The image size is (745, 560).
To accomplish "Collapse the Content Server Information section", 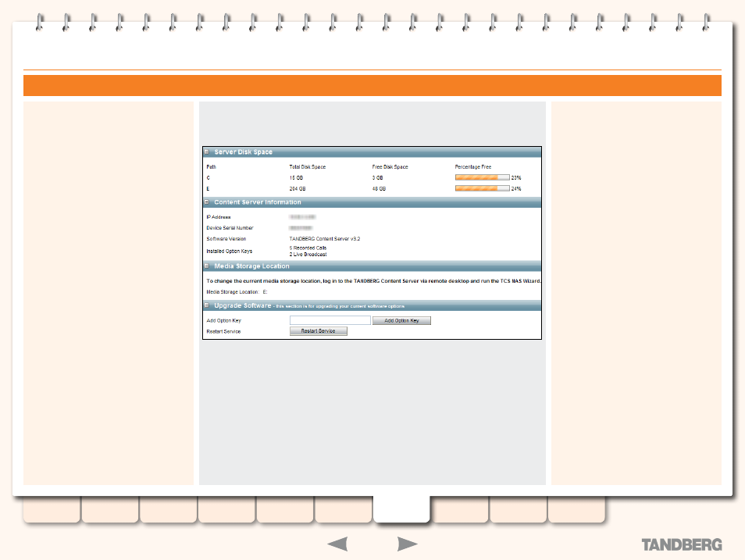I will (207, 202).
